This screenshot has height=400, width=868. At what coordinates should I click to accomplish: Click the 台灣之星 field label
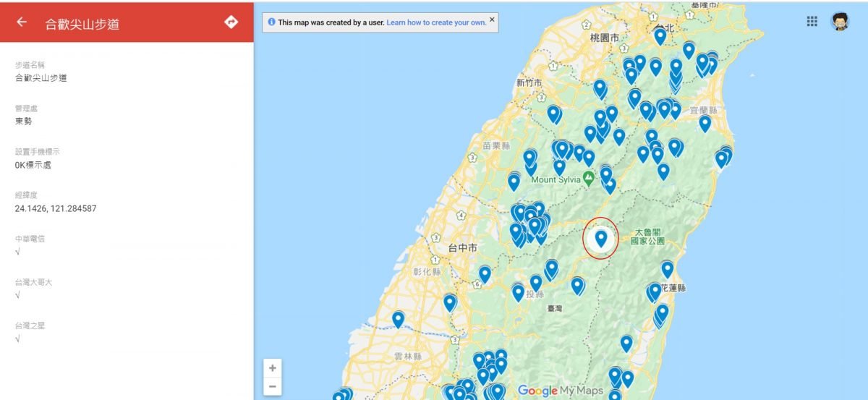pyautogui.click(x=30, y=325)
